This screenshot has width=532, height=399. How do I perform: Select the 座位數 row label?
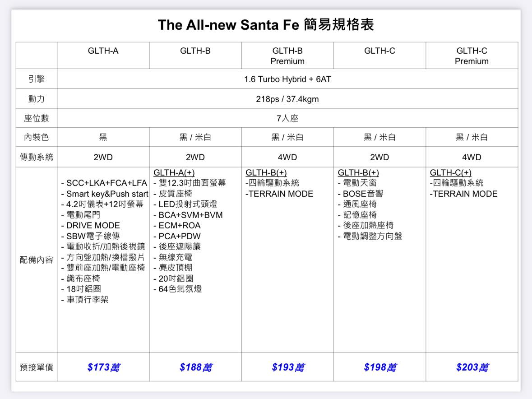[x=36, y=118]
